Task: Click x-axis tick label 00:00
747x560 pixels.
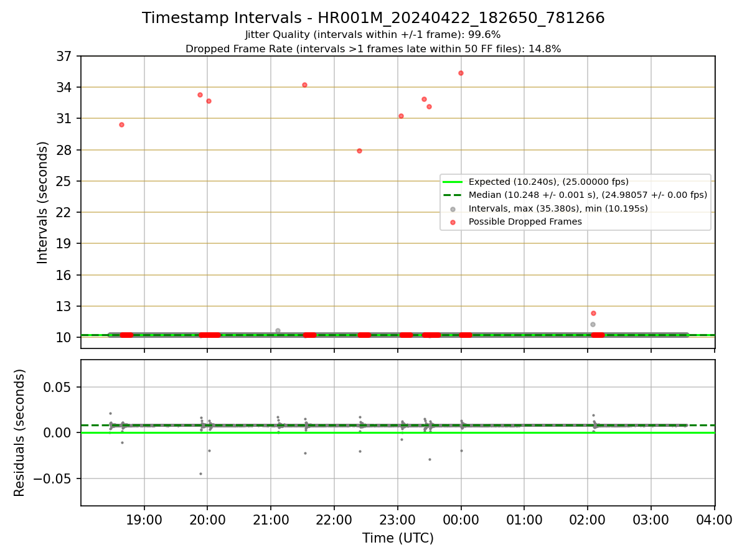Action: (461, 519)
